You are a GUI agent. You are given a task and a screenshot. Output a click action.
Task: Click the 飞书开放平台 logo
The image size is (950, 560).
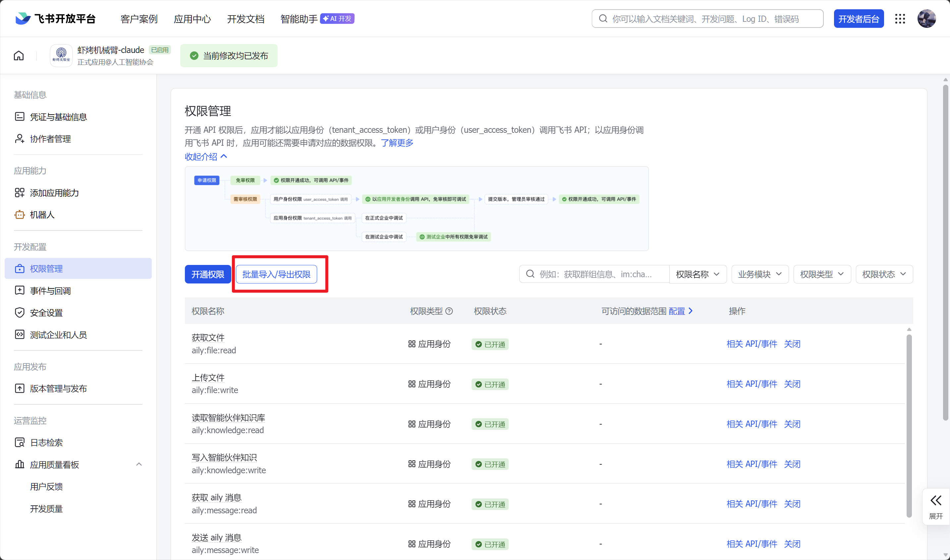(x=56, y=19)
